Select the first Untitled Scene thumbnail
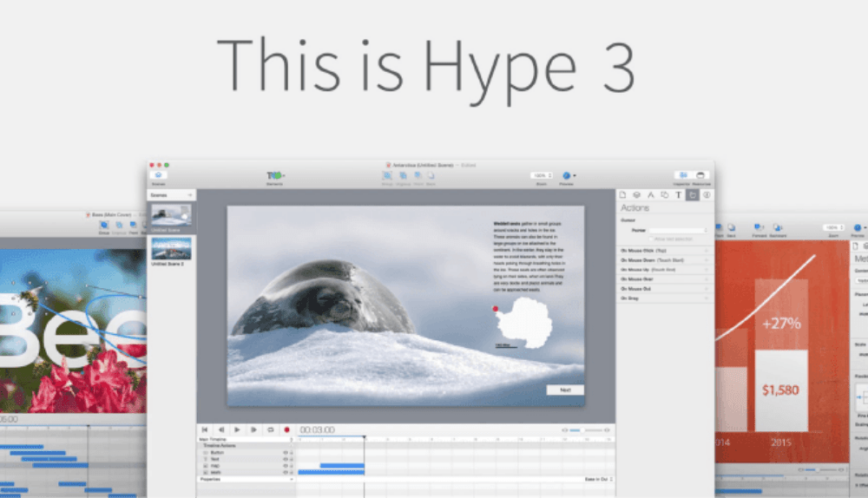Viewport: 868px width, 498px height. pos(171,214)
